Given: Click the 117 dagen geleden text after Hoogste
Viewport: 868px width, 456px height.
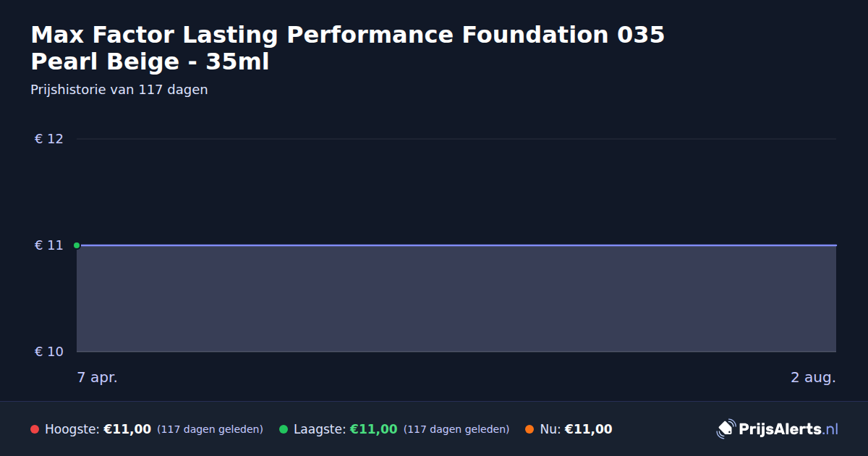Looking at the screenshot, I should (x=210, y=429).
